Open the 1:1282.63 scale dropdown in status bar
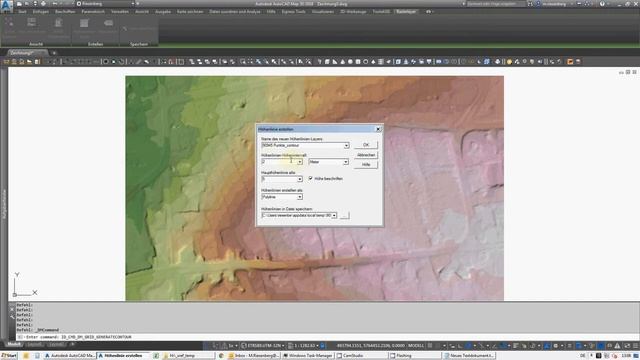The width and height of the screenshot is (640, 360). point(304,346)
